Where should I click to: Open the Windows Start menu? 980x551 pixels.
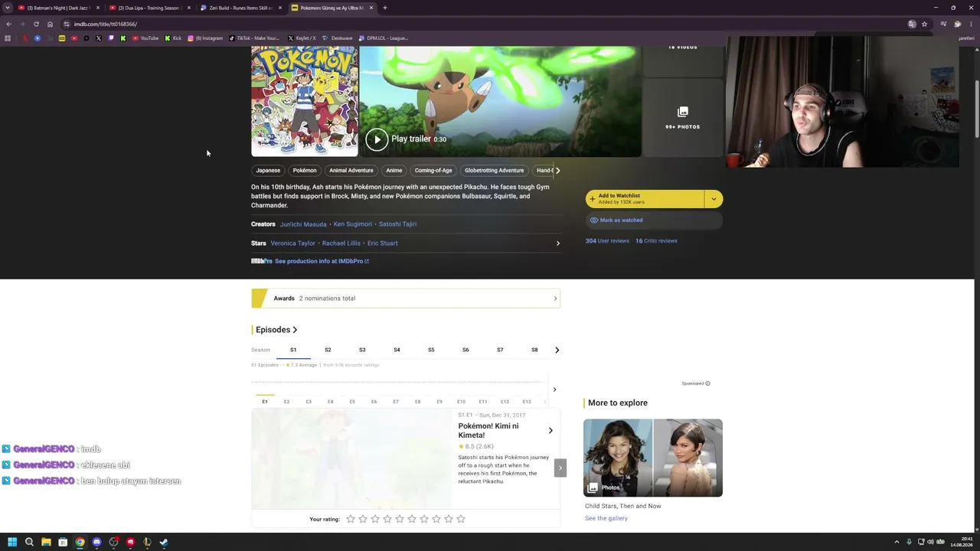coord(12,542)
